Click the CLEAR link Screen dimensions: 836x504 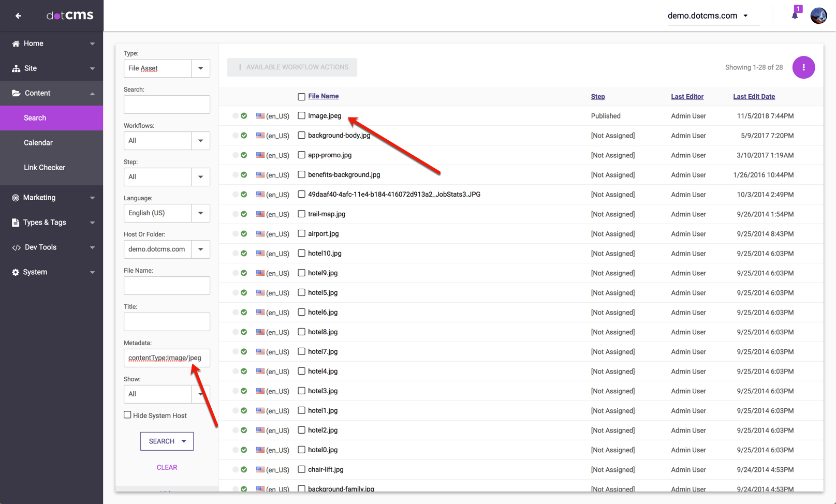(167, 467)
